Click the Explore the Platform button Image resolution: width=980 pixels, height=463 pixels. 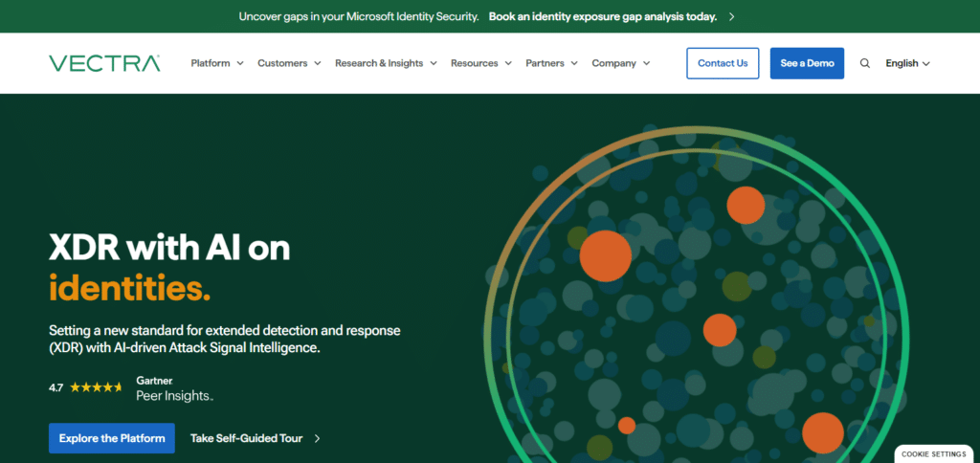point(112,438)
